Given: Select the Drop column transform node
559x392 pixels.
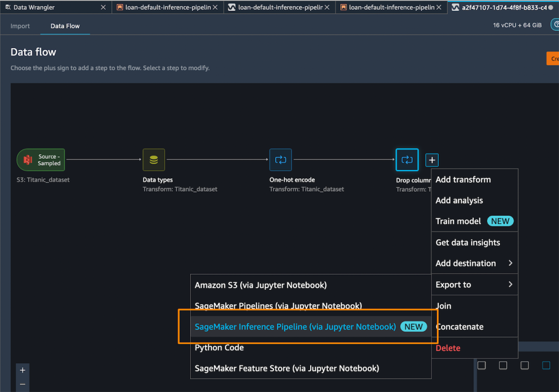Looking at the screenshot, I should [x=407, y=160].
